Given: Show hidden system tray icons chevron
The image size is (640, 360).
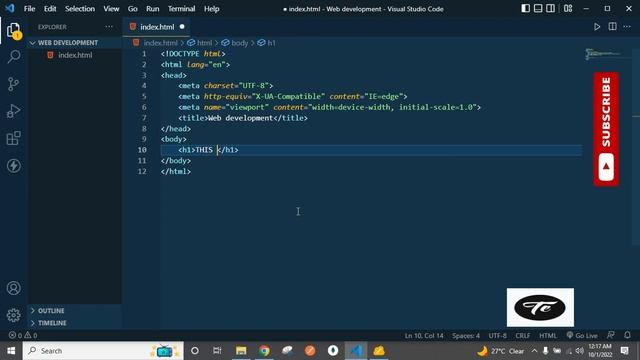Looking at the screenshot, I should click(x=534, y=351).
